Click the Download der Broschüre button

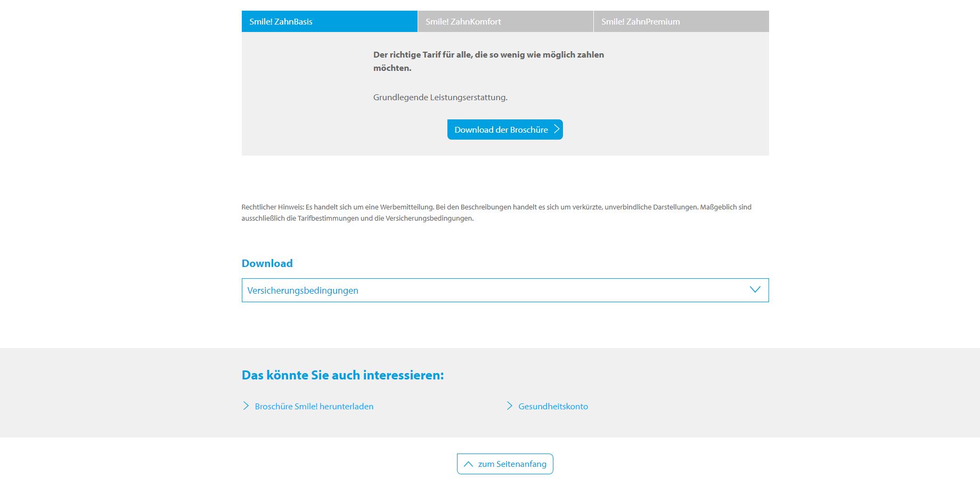coord(505,130)
